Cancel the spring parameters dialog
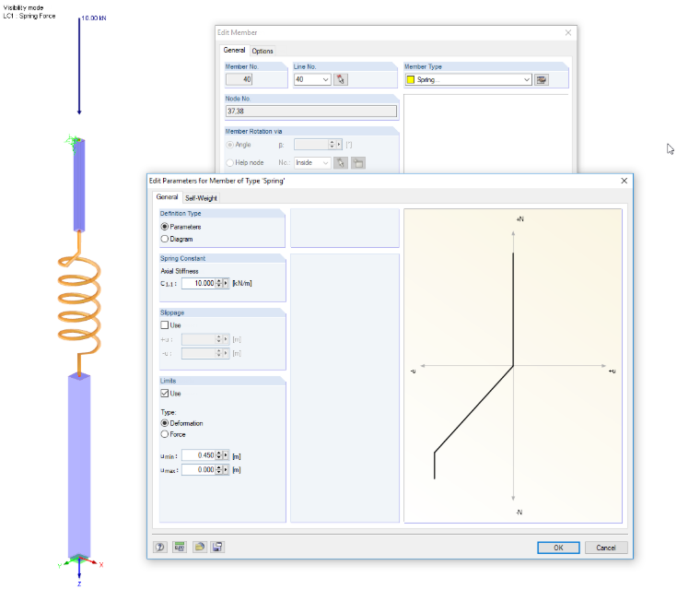700x601 pixels. (606, 548)
